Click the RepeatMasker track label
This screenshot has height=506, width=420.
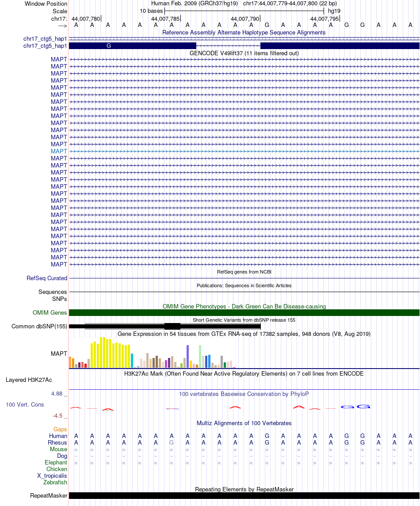pos(49,496)
